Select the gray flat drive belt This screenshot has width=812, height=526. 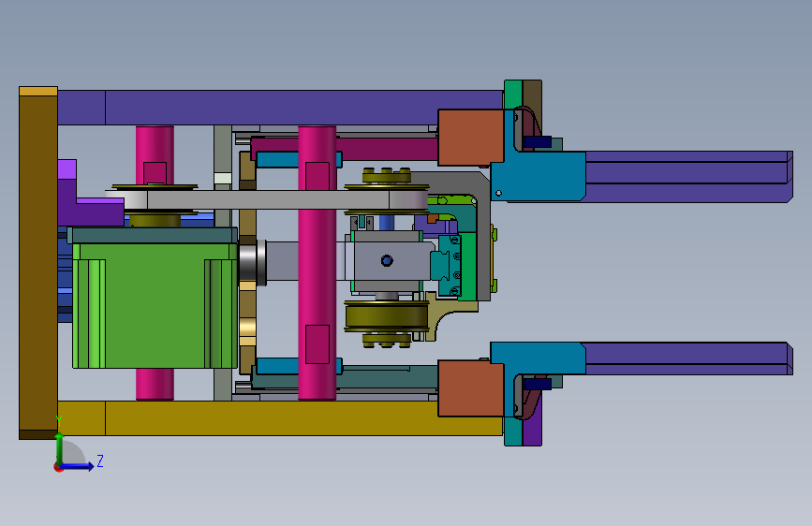point(267,200)
